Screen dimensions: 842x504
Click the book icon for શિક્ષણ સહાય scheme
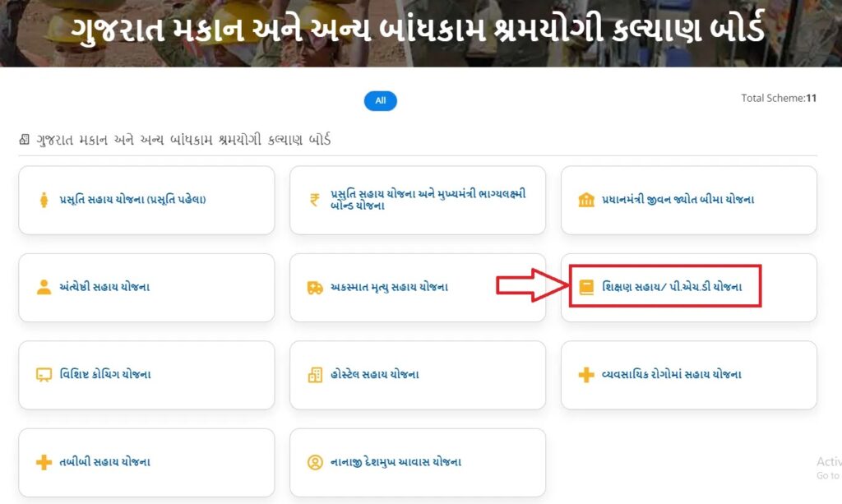click(586, 287)
